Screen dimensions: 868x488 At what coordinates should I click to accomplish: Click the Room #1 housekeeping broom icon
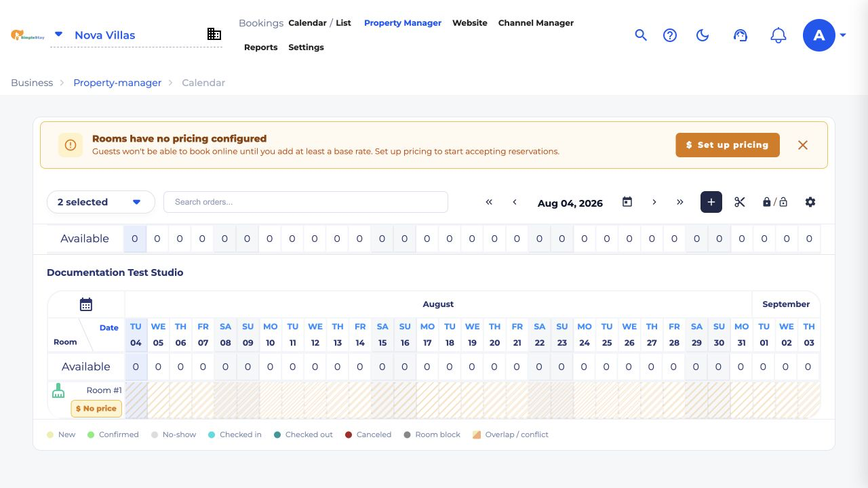pos(58,390)
